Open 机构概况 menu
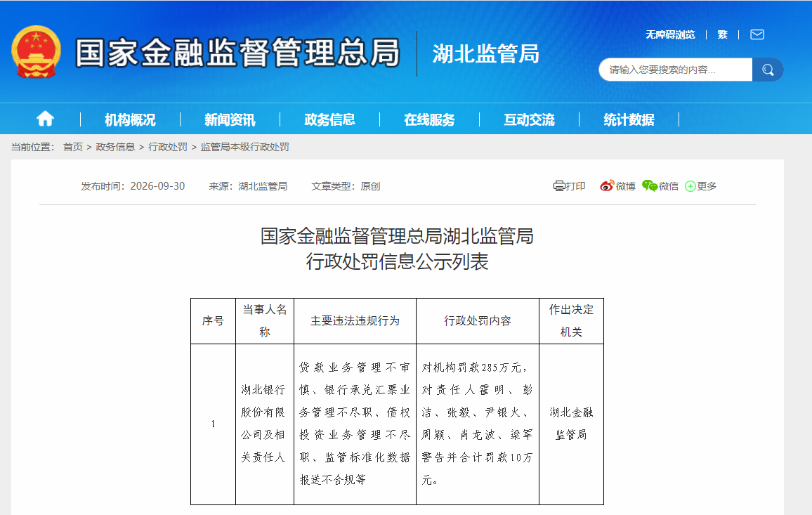Image resolution: width=812 pixels, height=515 pixels. 130,119
